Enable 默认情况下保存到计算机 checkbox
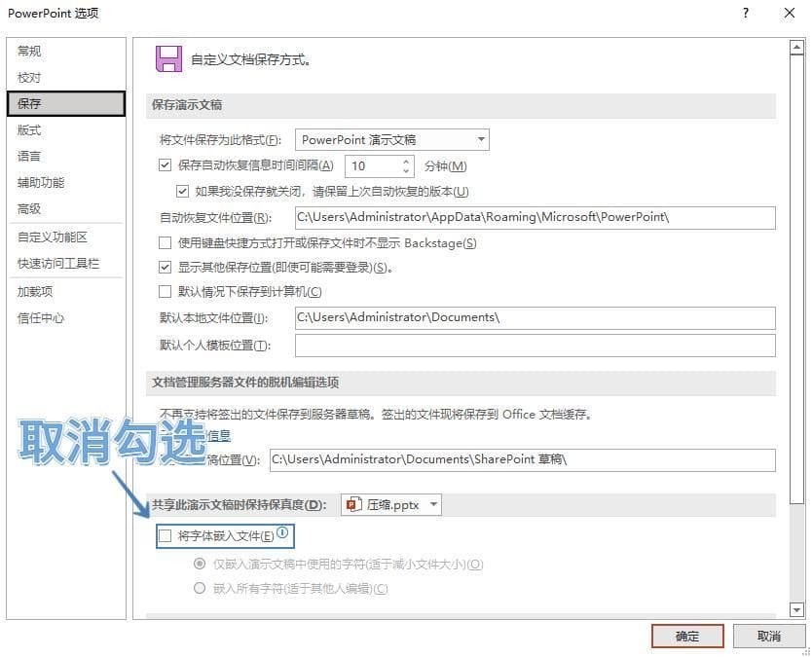This screenshot has width=812, height=657. point(165,291)
